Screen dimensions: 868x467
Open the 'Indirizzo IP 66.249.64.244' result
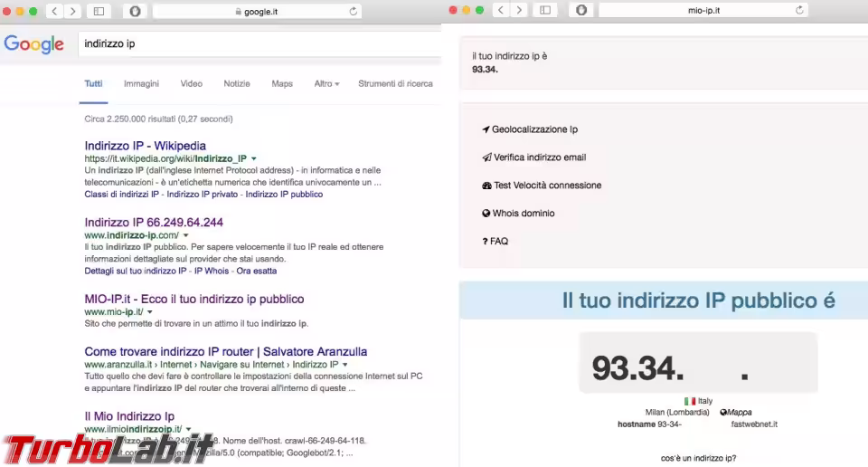[154, 222]
